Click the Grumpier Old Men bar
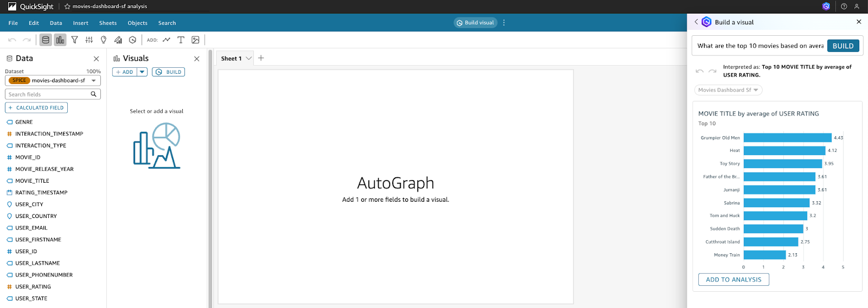The height and width of the screenshot is (308, 868). (x=787, y=138)
